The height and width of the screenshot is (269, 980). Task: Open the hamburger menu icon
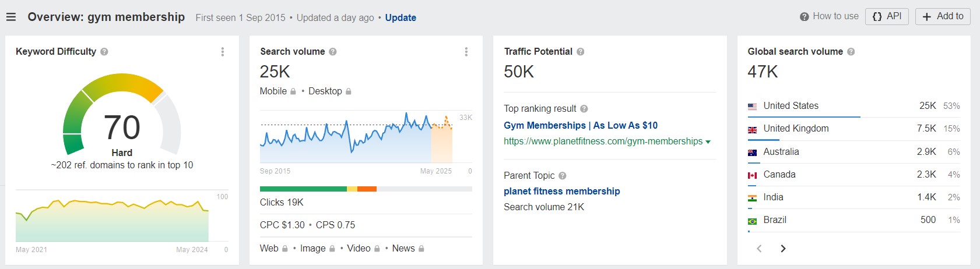[x=11, y=17]
